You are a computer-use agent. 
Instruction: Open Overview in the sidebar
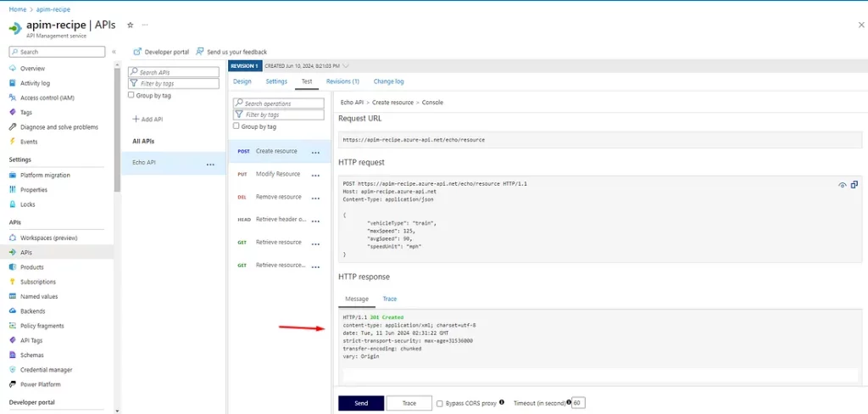click(33, 69)
